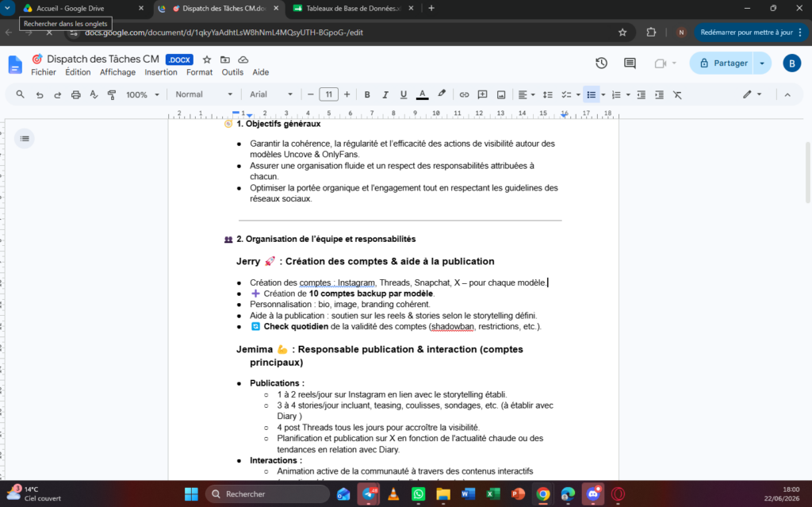
Task: Expand the 100% zoom dropdown
Action: coord(143,95)
